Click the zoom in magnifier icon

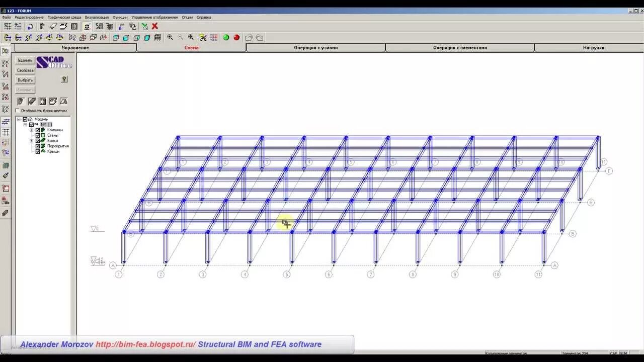[x=170, y=37]
